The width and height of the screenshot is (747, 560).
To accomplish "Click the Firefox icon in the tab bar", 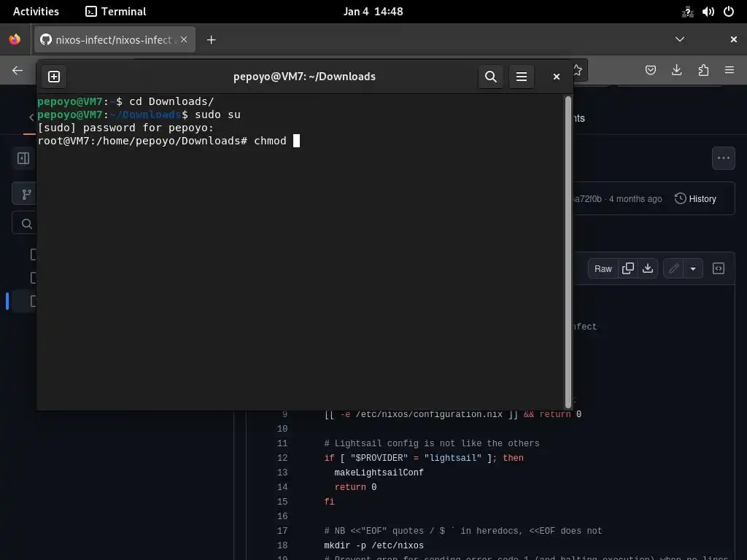I will [15, 39].
